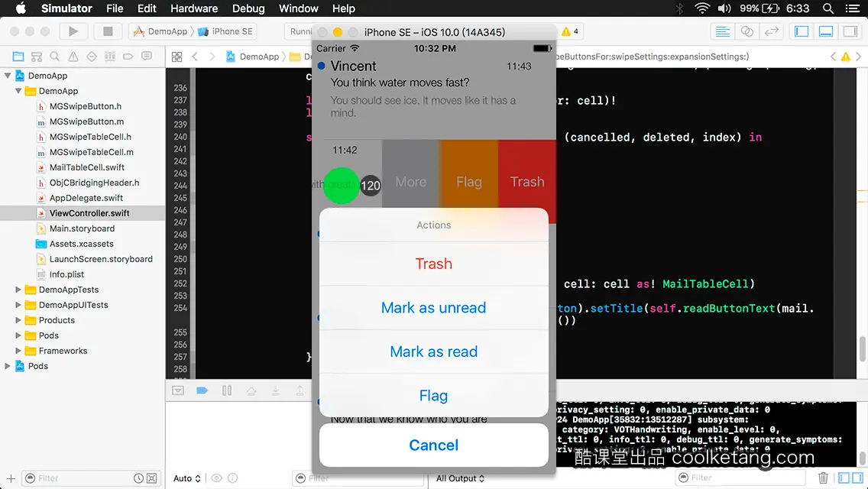Toggle breakpoints activation in debug bar

tap(202, 390)
